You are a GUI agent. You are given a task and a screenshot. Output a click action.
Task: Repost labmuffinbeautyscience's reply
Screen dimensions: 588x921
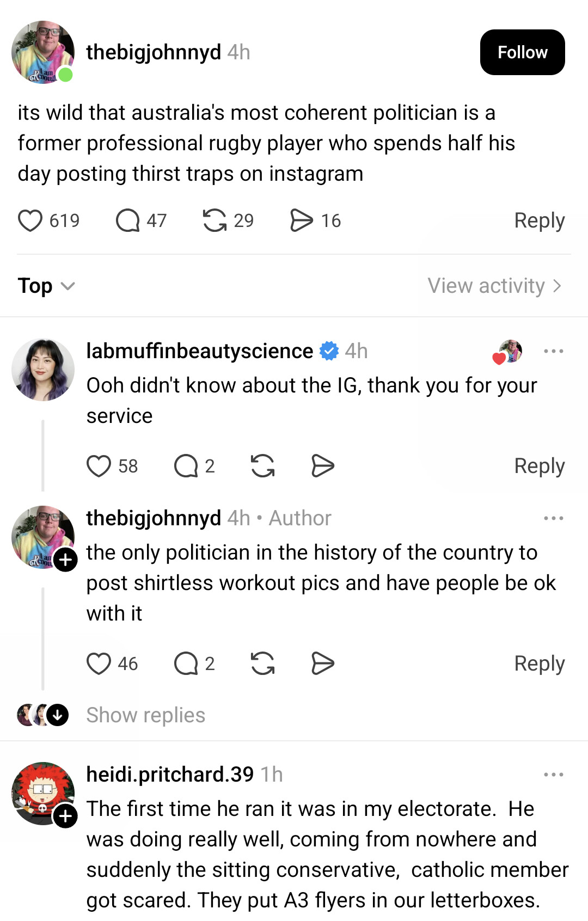click(262, 466)
